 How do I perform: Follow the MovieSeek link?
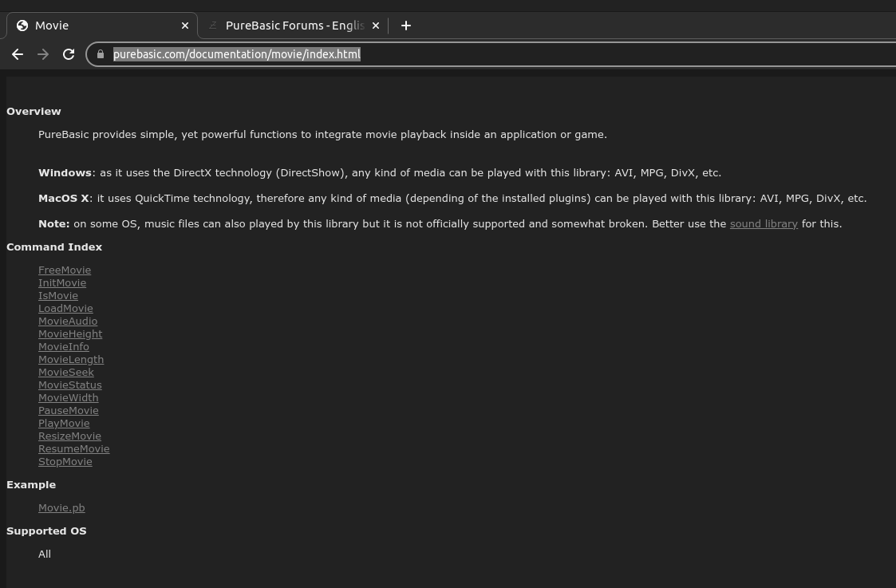click(65, 372)
